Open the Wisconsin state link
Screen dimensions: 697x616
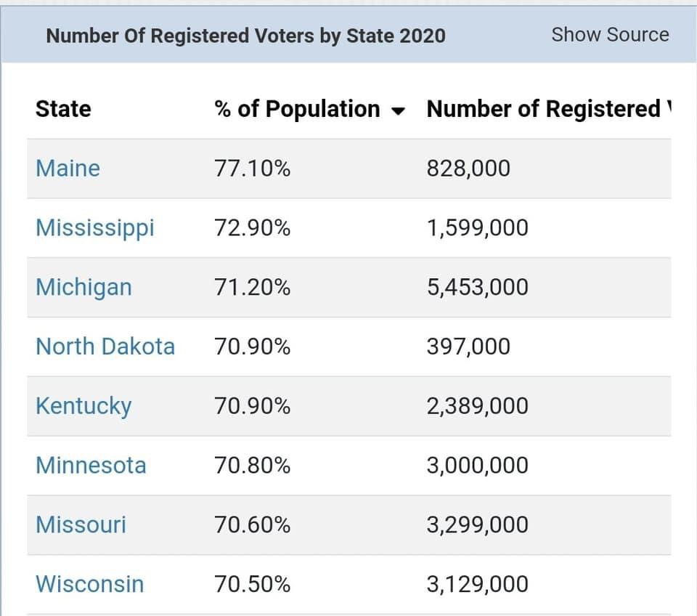coord(89,584)
